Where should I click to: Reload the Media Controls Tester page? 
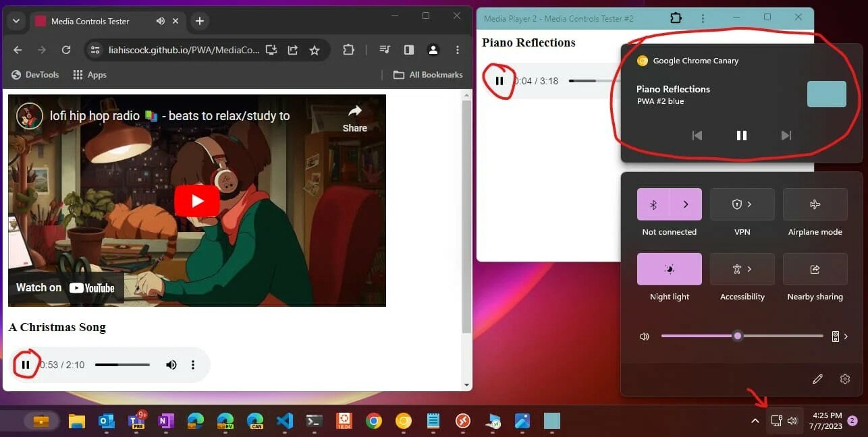pyautogui.click(x=66, y=50)
